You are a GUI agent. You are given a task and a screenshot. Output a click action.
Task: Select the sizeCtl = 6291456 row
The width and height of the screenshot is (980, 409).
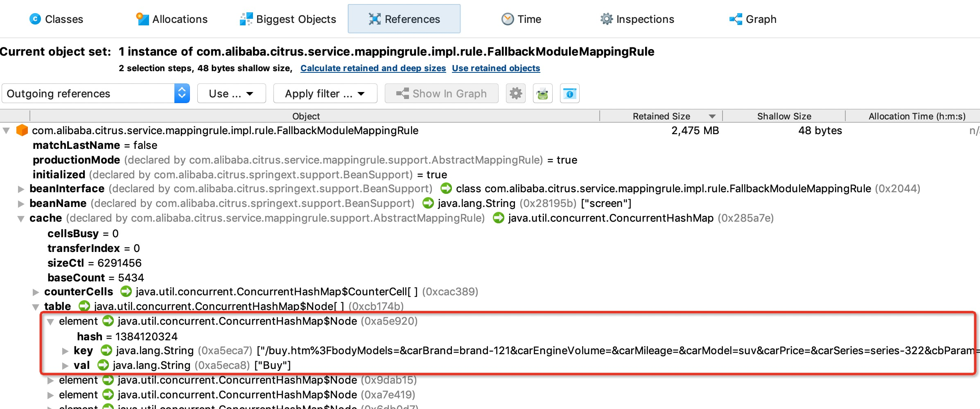[95, 263]
